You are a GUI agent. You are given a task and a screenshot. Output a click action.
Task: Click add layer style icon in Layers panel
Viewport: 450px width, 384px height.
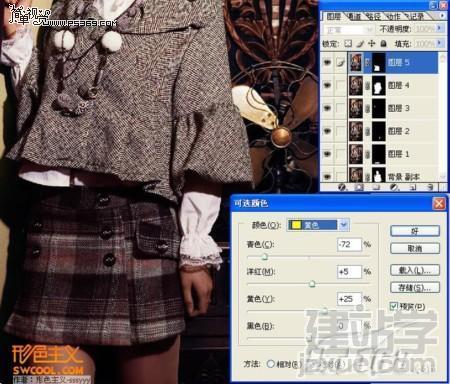tap(341, 187)
